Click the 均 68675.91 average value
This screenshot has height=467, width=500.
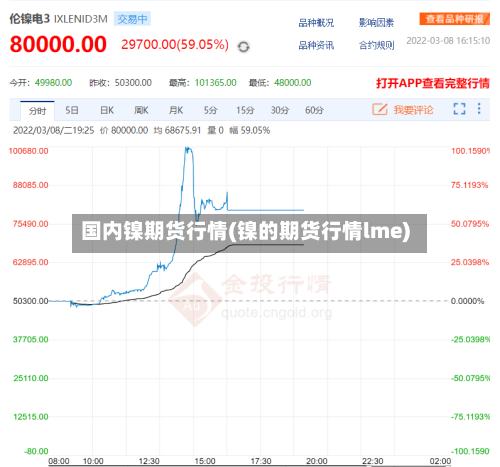pos(177,130)
